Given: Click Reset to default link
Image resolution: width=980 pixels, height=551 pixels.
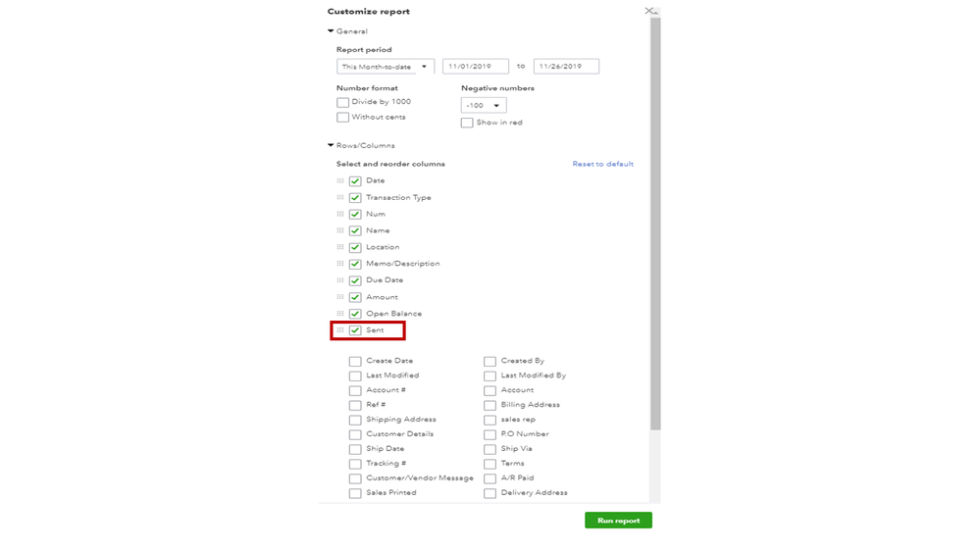Looking at the screenshot, I should point(602,164).
